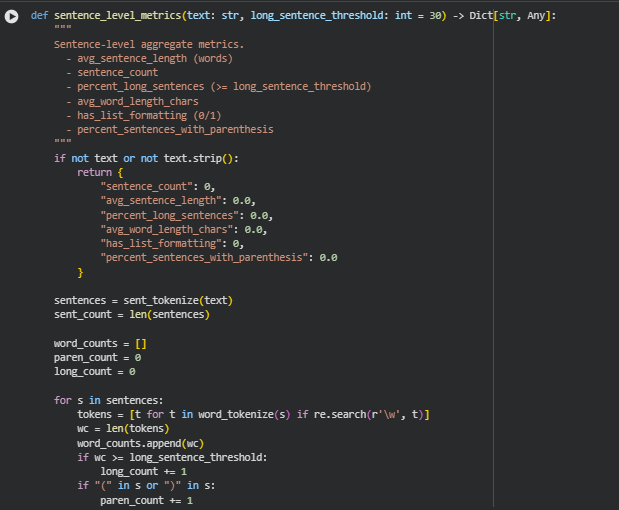Click the closing brace of the returned dictionary
This screenshot has height=510, width=619.
tap(80, 271)
